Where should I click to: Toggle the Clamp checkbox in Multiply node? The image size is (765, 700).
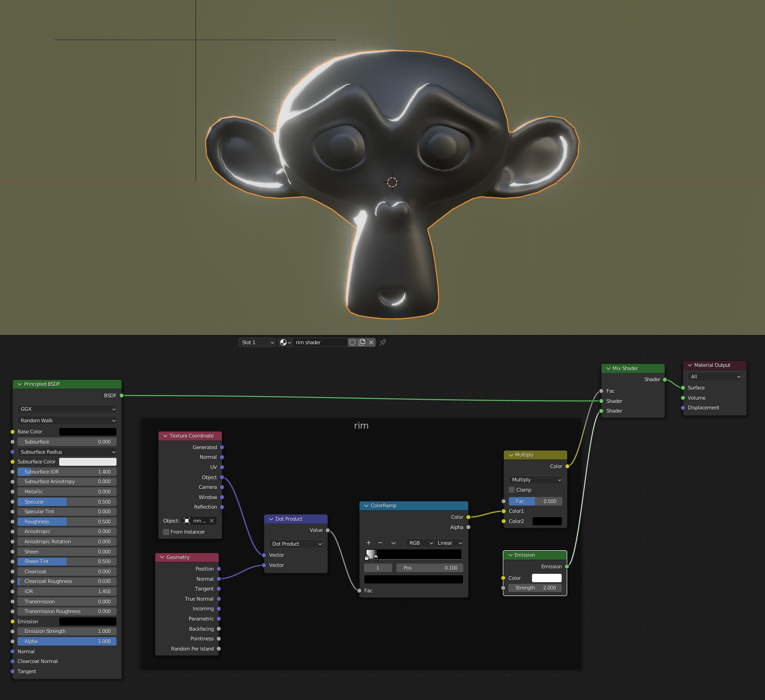tap(512, 490)
